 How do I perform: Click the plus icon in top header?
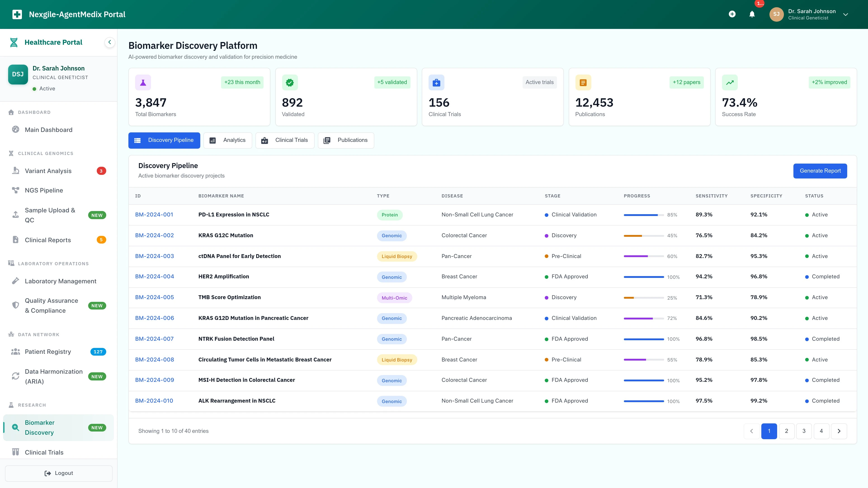[732, 14]
